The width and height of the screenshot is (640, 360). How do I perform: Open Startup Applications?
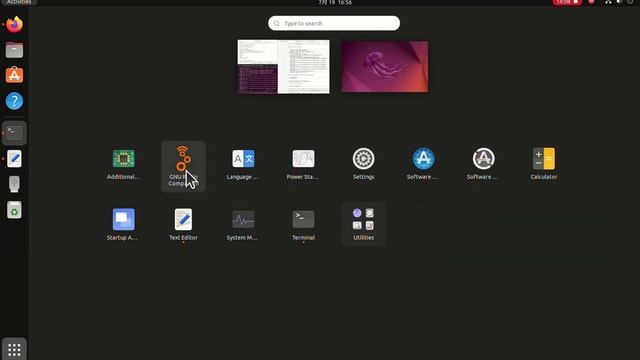[x=123, y=224]
